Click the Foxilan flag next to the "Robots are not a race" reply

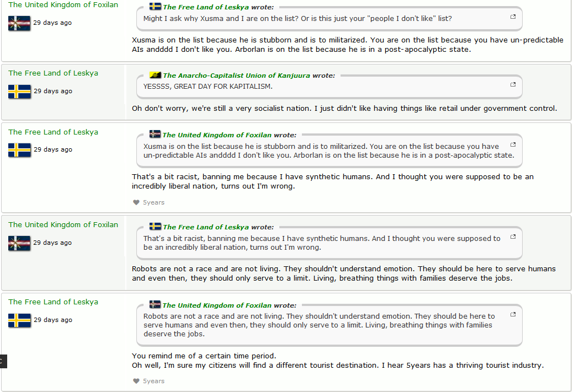(x=19, y=243)
